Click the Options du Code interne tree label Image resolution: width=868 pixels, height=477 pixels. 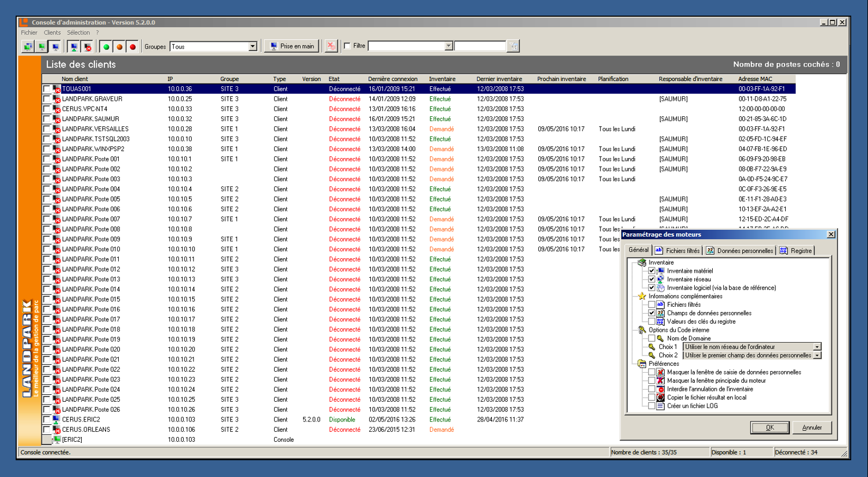[x=679, y=330]
